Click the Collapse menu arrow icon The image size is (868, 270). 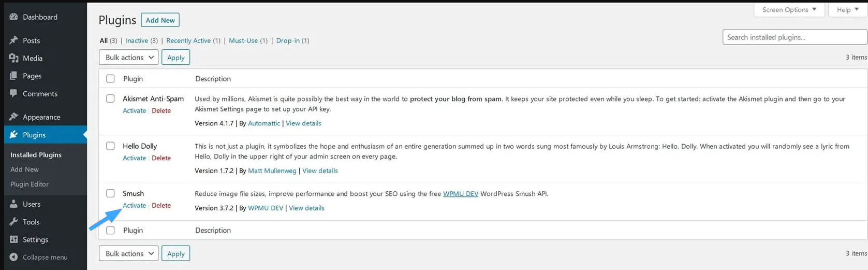point(14,257)
